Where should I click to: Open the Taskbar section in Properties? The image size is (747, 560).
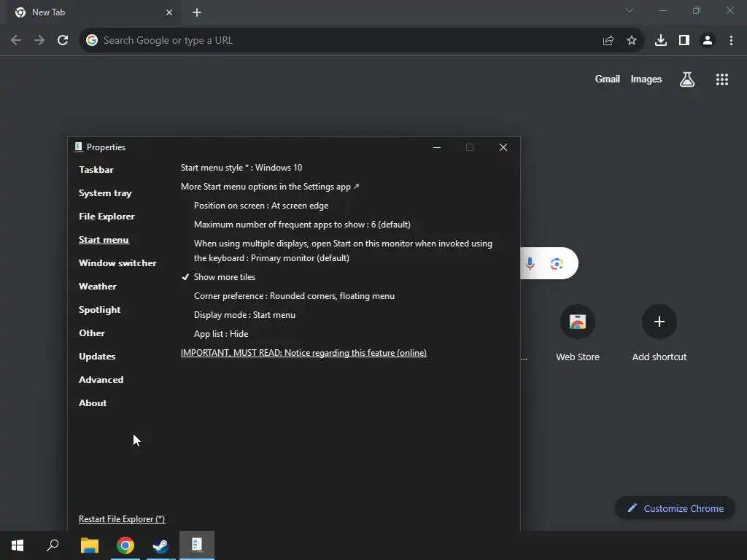96,169
